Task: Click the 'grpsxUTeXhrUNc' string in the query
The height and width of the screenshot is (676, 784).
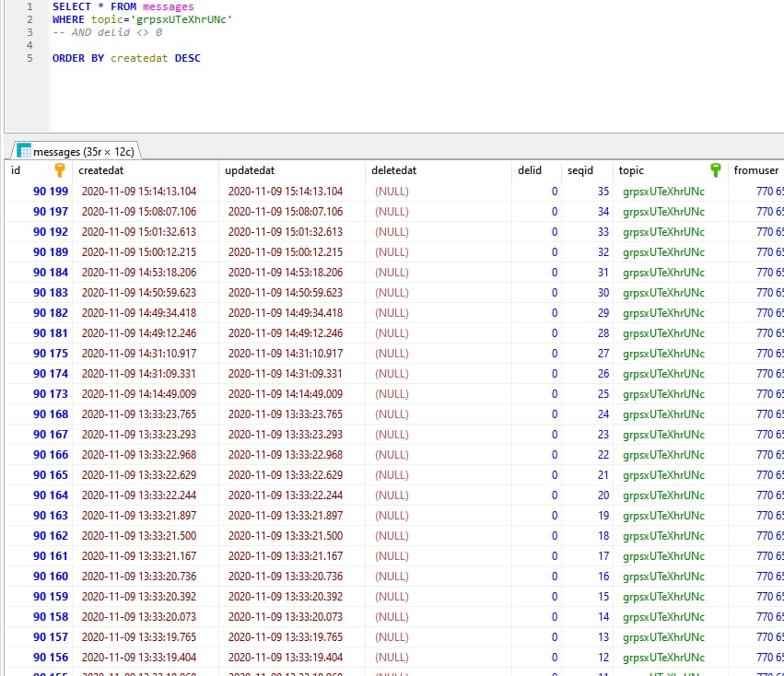Action: click(184, 19)
